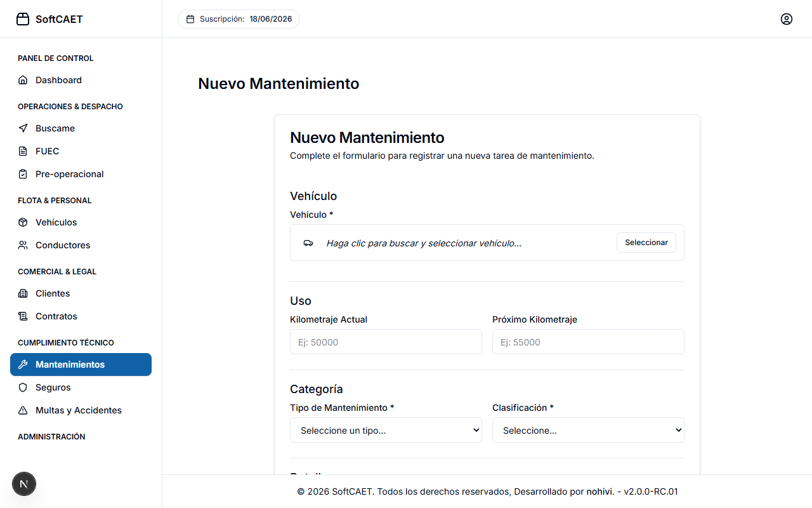The width and height of the screenshot is (812, 508).
Task: Open the Dashboard menu item
Action: coord(81,80)
